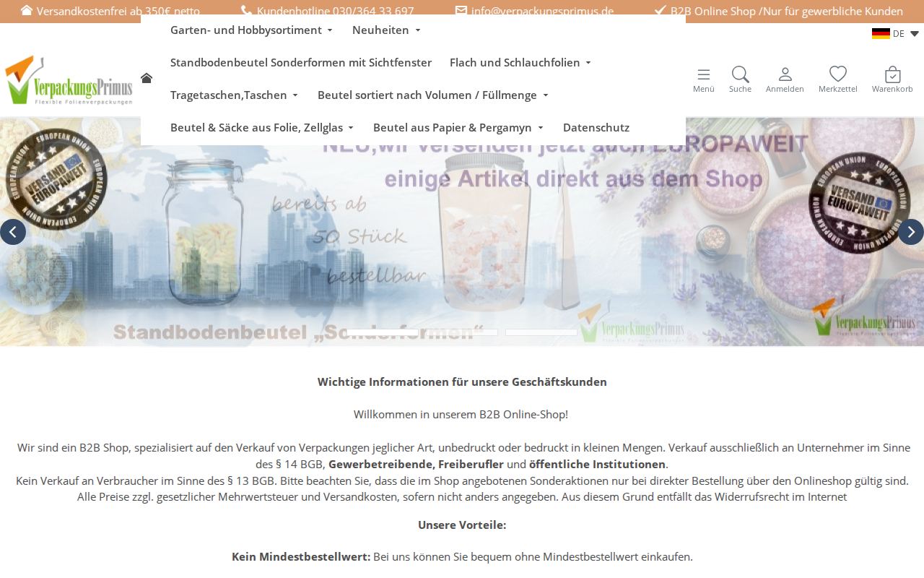Select the third banner slide indicator
This screenshot has width=924, height=578.
pos(541,332)
